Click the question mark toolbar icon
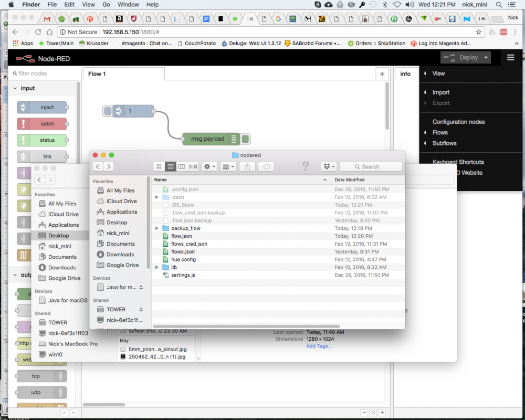The height and width of the screenshot is (420, 525). 306,166
